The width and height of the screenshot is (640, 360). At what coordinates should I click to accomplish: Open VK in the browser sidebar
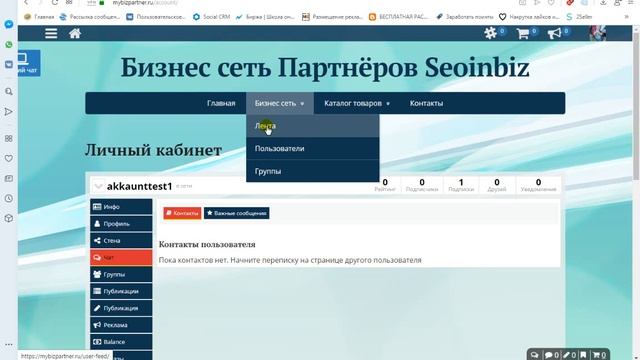[x=9, y=64]
